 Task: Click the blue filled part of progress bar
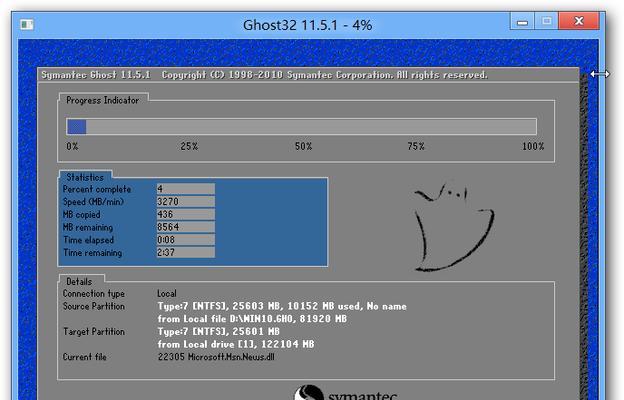76,127
